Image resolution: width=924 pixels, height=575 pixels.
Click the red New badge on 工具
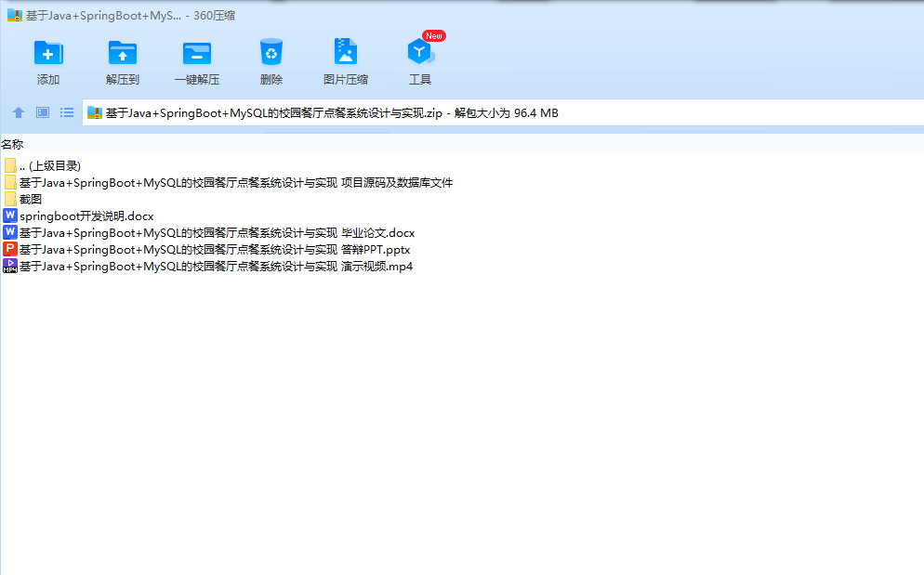[x=434, y=36]
